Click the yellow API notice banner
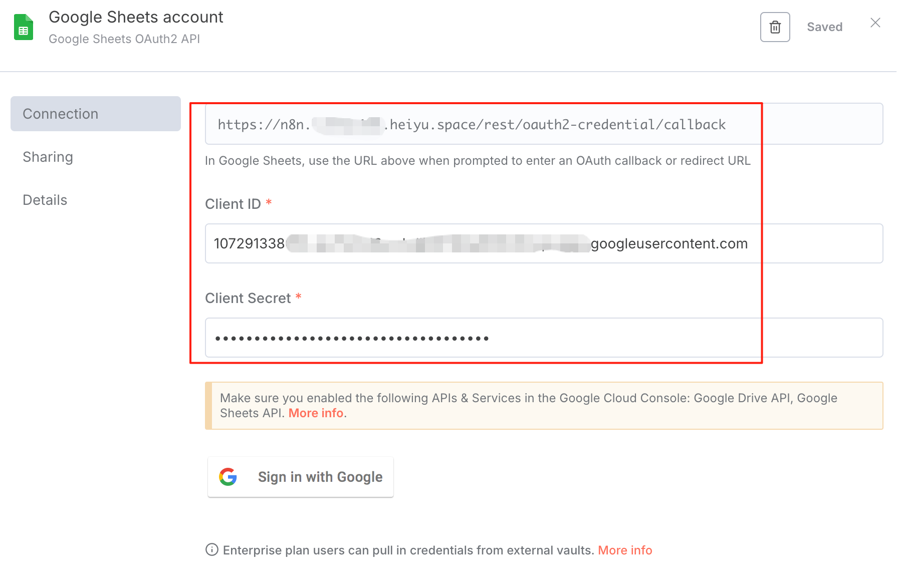This screenshot has width=897, height=588. click(544, 406)
